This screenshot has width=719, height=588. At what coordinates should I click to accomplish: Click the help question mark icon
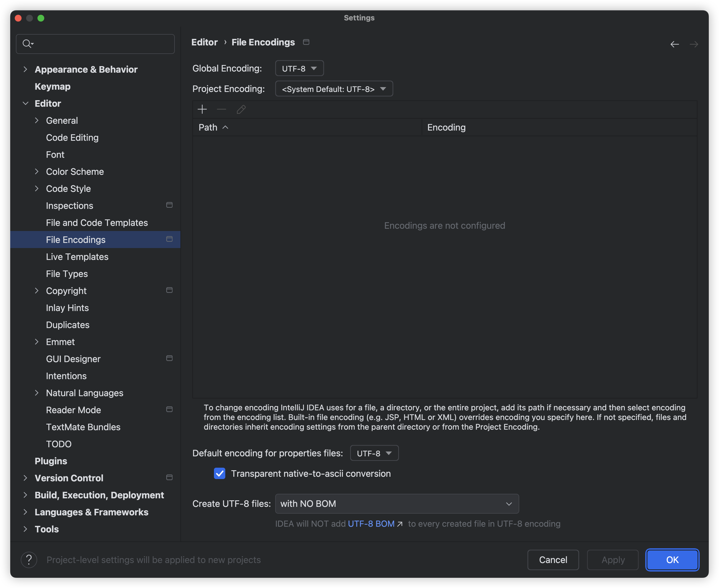29,560
